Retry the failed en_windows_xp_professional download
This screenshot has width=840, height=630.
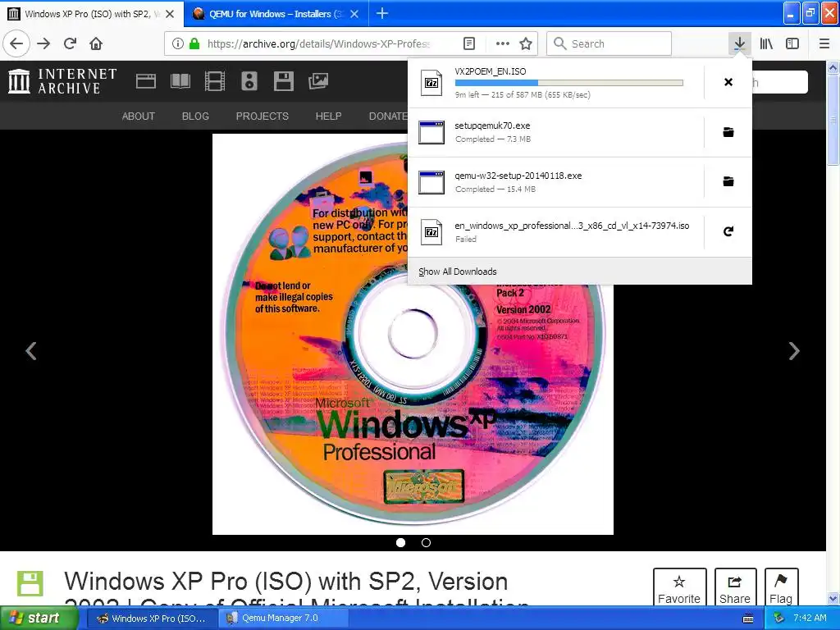[728, 231]
